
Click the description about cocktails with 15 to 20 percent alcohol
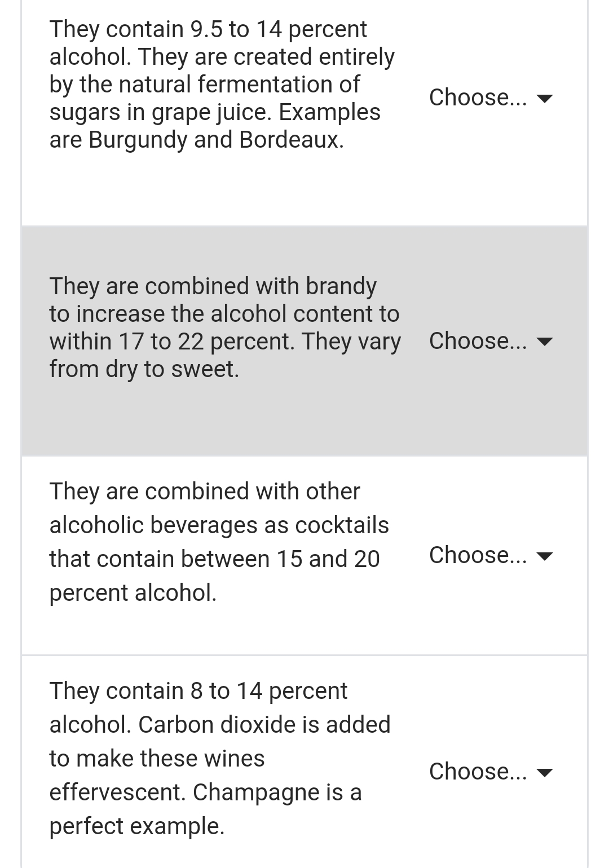point(220,541)
